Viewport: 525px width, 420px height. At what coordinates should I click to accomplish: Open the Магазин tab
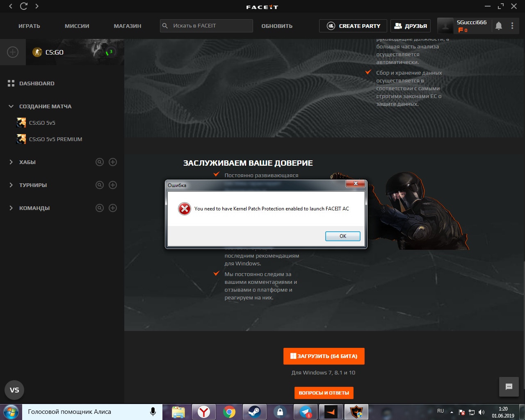(127, 26)
